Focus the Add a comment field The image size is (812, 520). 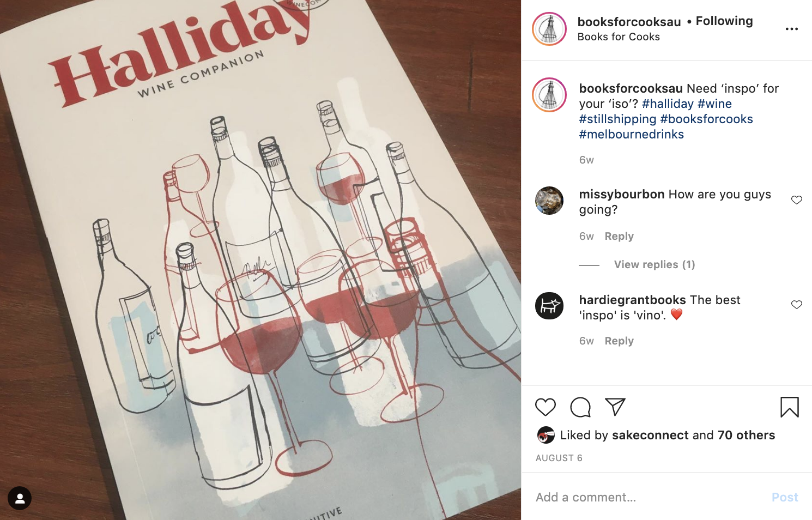tap(649, 497)
